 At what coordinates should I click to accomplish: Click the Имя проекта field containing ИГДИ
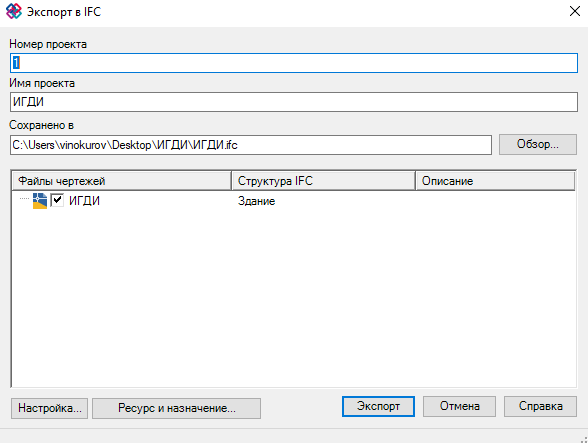(x=294, y=102)
